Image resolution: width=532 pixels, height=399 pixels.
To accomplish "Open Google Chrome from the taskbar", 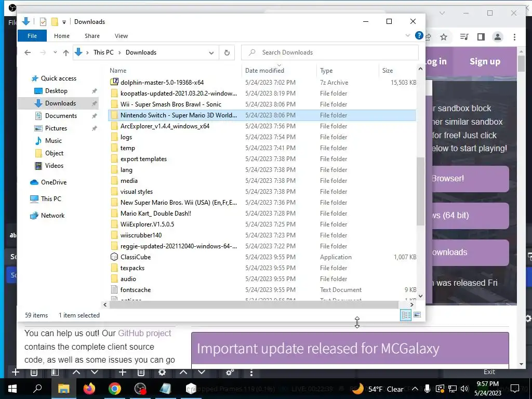I will click(115, 389).
